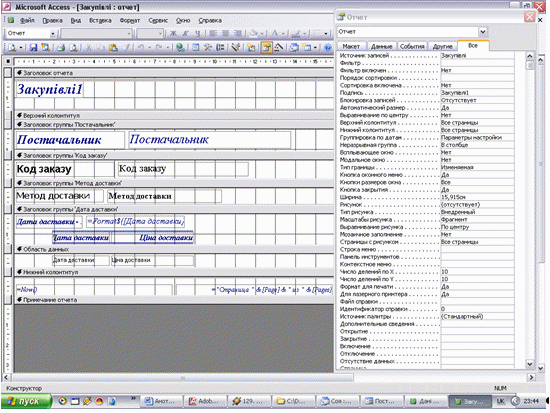
Task: Open the Формат menu
Action: coord(130,20)
